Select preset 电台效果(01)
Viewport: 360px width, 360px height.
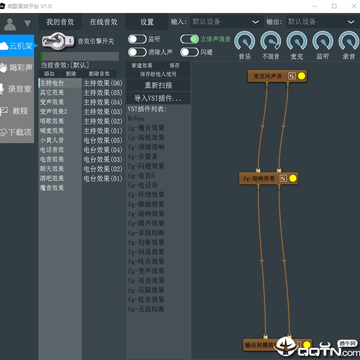coord(103,179)
